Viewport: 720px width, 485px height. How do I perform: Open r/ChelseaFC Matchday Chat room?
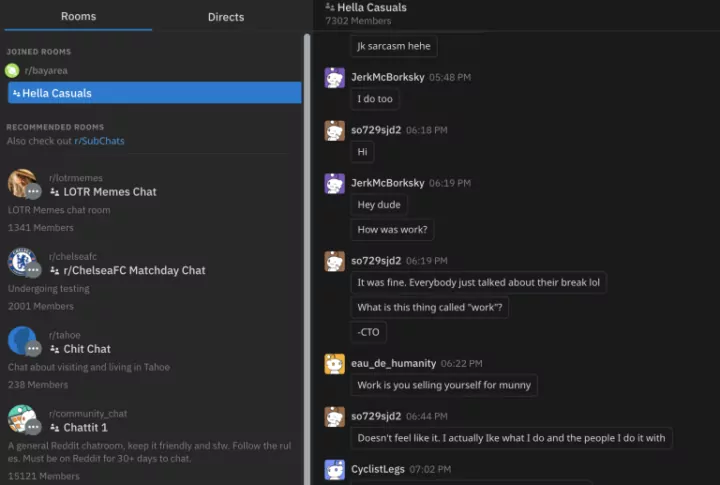tap(134, 271)
